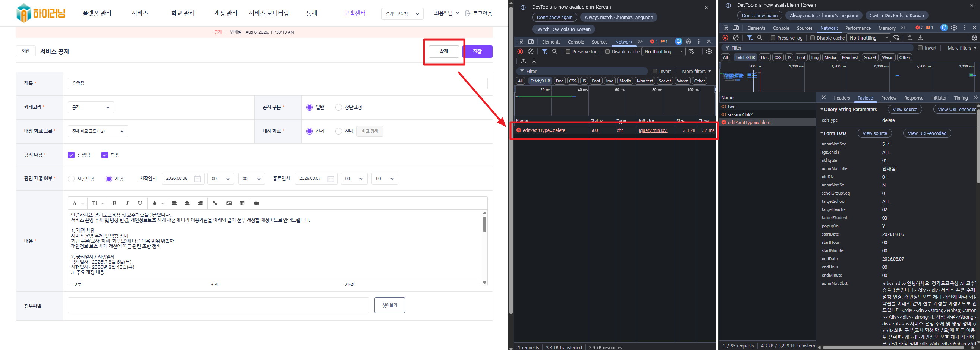The width and height of the screenshot is (980, 350).
Task: Open No throttling dropdown in middle DevTools
Action: [x=663, y=51]
